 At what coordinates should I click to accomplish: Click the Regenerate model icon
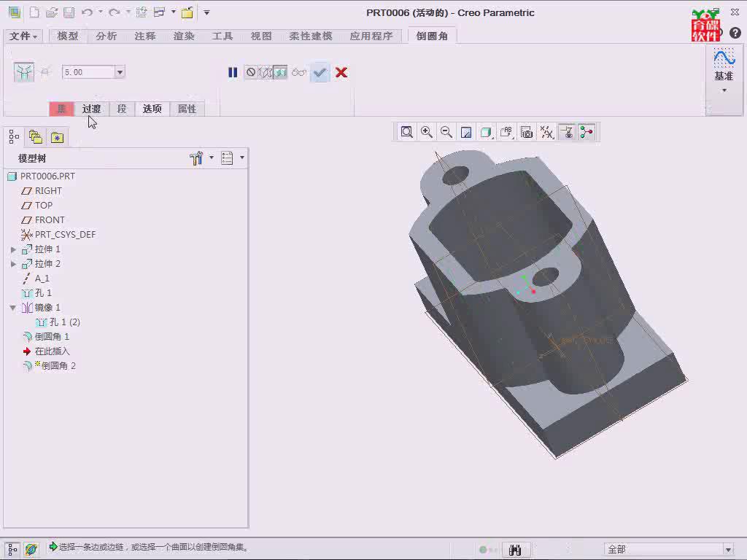(x=141, y=12)
